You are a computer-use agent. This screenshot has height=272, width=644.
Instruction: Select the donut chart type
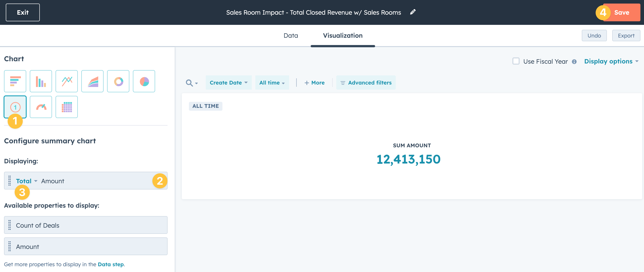pyautogui.click(x=118, y=81)
